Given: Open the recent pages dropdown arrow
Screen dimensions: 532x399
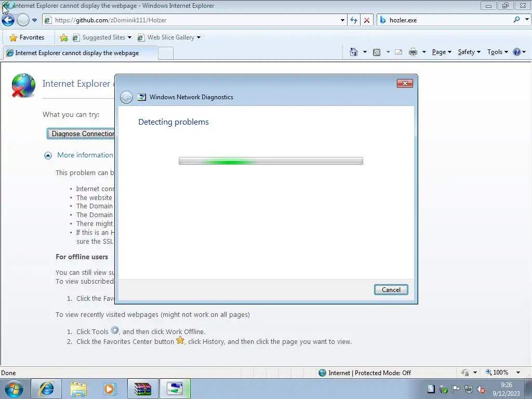Looking at the screenshot, I should click(x=34, y=20).
